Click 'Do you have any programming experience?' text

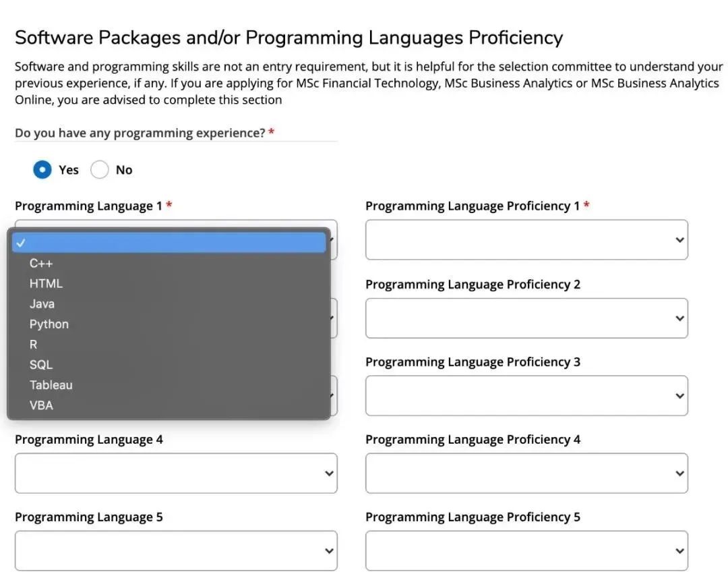pos(140,134)
